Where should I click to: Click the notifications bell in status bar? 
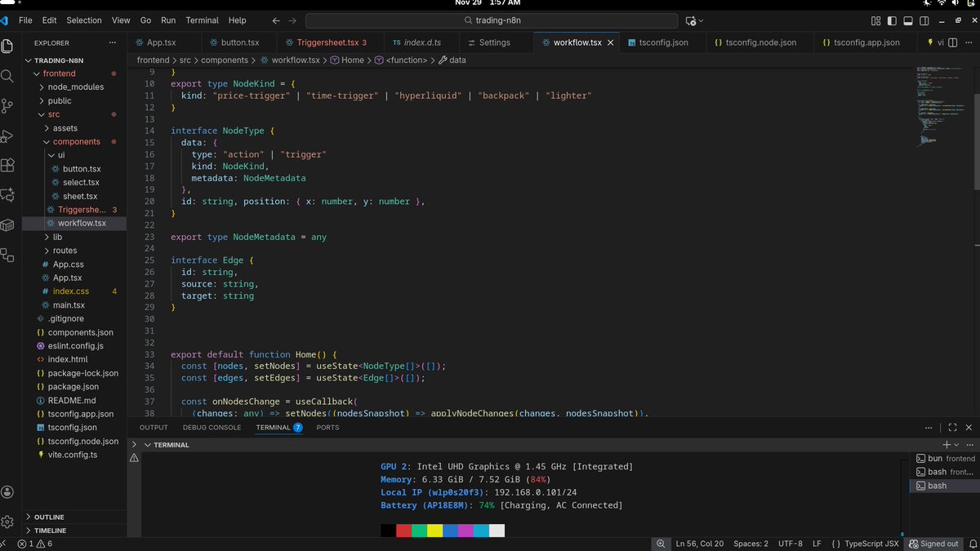(971, 544)
